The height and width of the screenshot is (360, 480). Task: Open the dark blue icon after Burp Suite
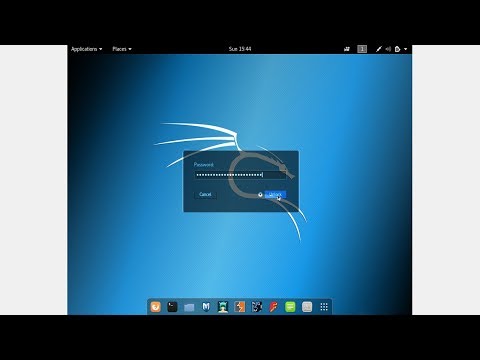[257, 307]
